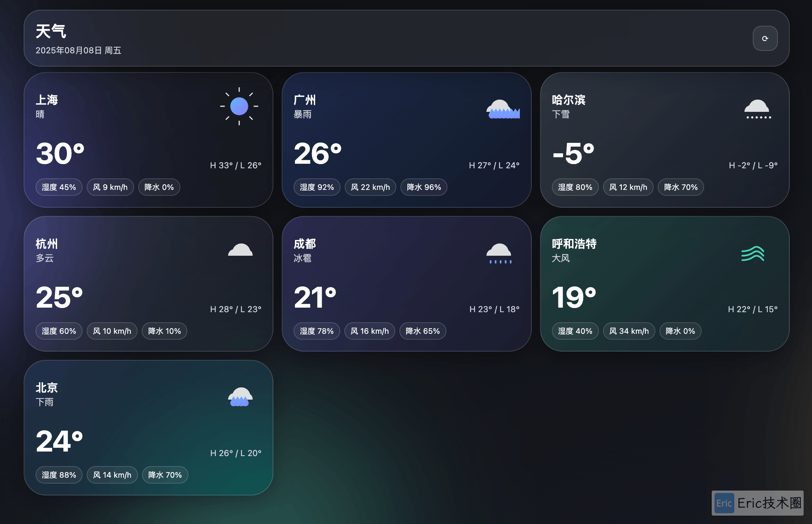Click the H 23° / L 18° text for 成都
The height and width of the screenshot is (524, 812).
point(494,309)
